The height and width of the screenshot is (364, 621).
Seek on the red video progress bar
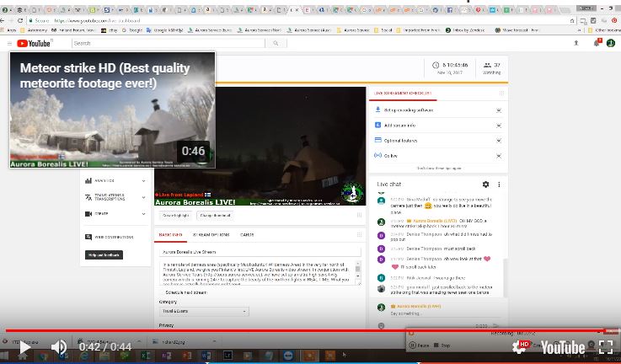[x=303, y=330]
